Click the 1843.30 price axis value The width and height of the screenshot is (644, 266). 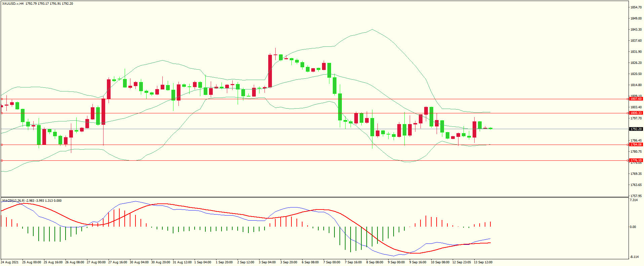click(x=636, y=29)
